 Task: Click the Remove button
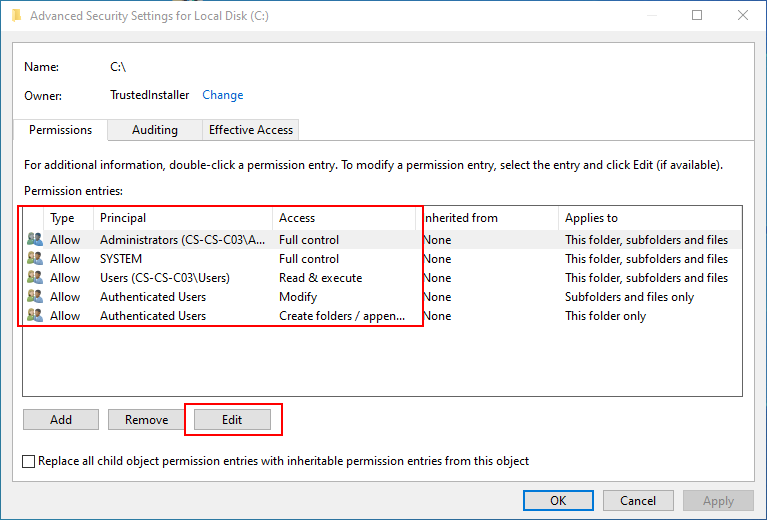(x=146, y=420)
